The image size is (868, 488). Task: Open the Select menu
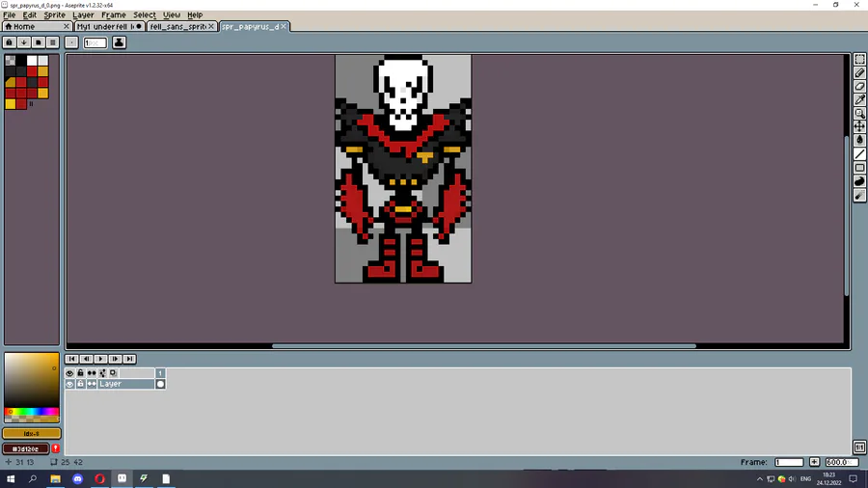point(145,14)
